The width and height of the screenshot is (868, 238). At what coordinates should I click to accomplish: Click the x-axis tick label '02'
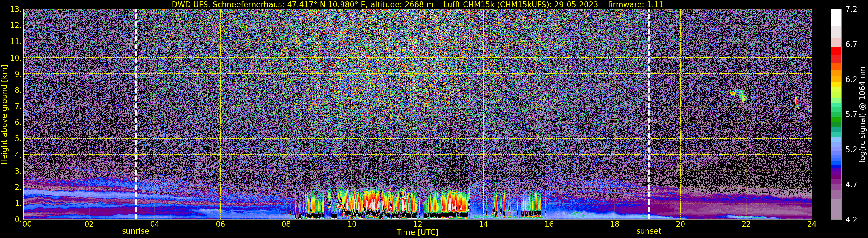point(89,224)
